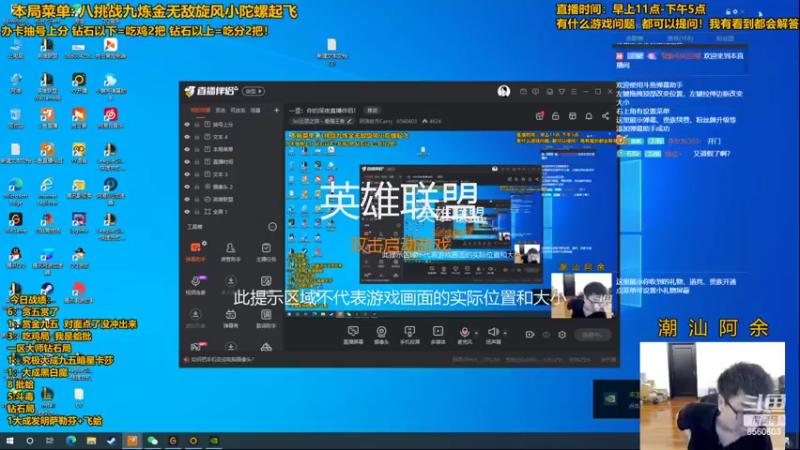The image size is (800, 450).
Task: Select the fourth scene tab before plus
Action: 256,110
